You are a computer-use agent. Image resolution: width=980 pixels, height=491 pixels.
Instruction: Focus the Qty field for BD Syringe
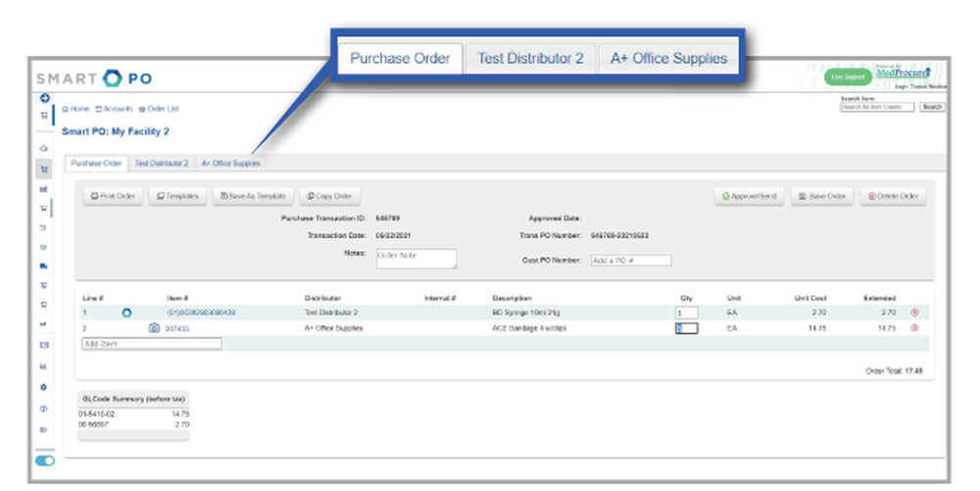[686, 313]
